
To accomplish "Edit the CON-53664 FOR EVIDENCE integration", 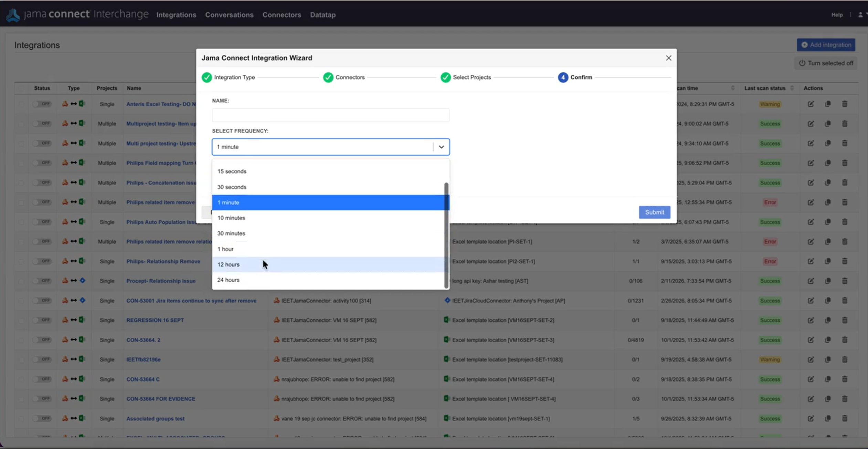I will [x=811, y=398].
